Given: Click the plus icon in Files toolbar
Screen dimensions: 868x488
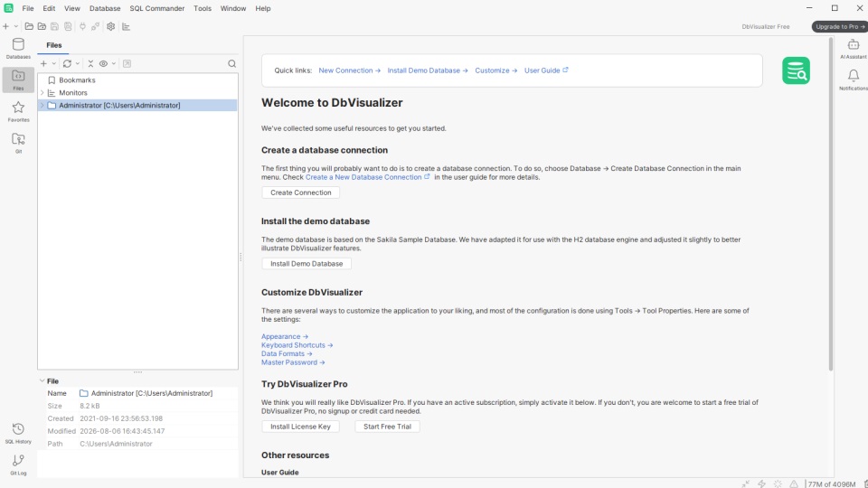Looking at the screenshot, I should tap(43, 63).
